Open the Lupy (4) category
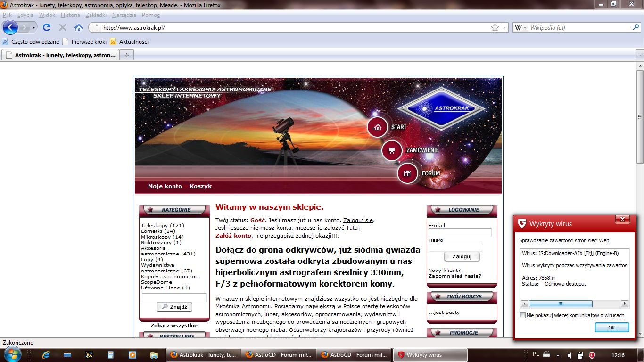 (x=152, y=259)
